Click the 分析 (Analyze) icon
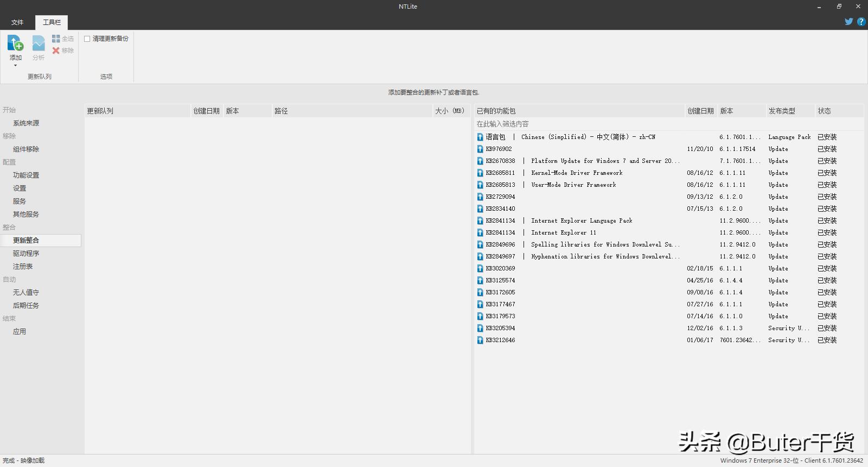The width and height of the screenshot is (868, 467). click(x=39, y=43)
